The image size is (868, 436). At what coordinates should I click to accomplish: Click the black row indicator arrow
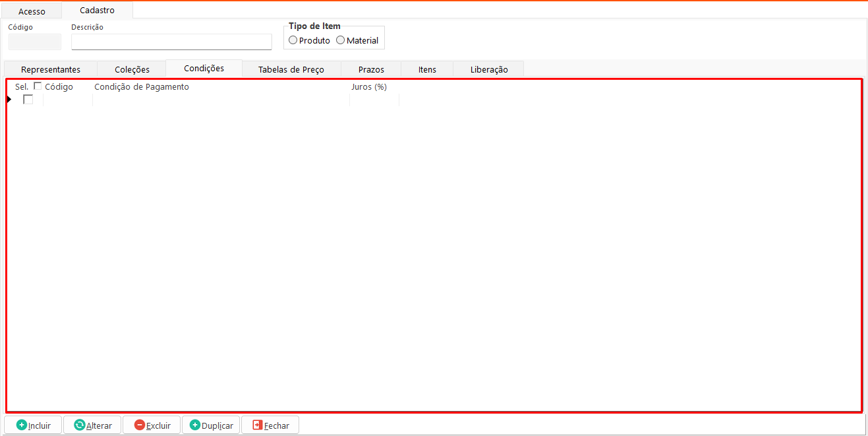(x=9, y=99)
